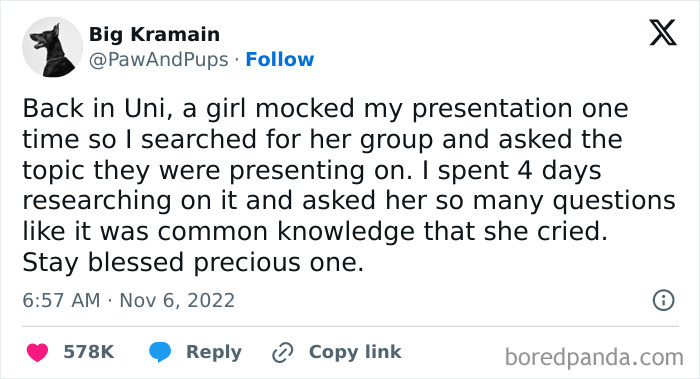View the 578K likes count
This screenshot has width=700, height=379.
pyautogui.click(x=89, y=352)
